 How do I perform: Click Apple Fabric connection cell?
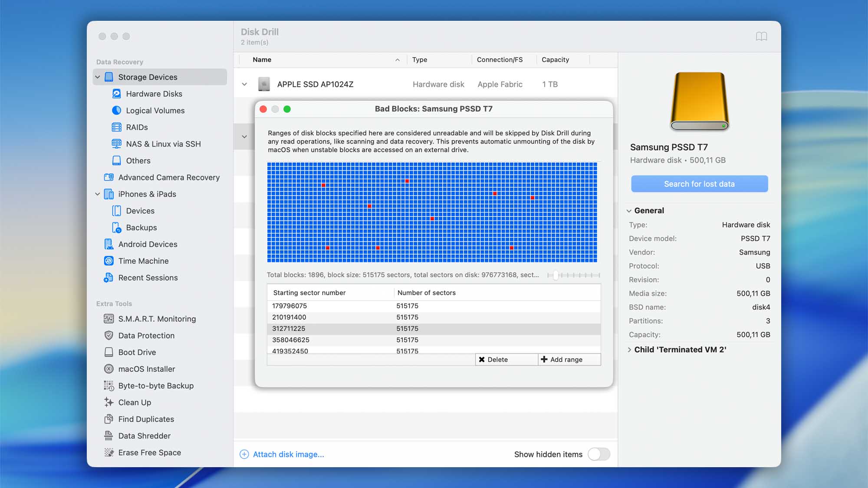pyautogui.click(x=500, y=84)
